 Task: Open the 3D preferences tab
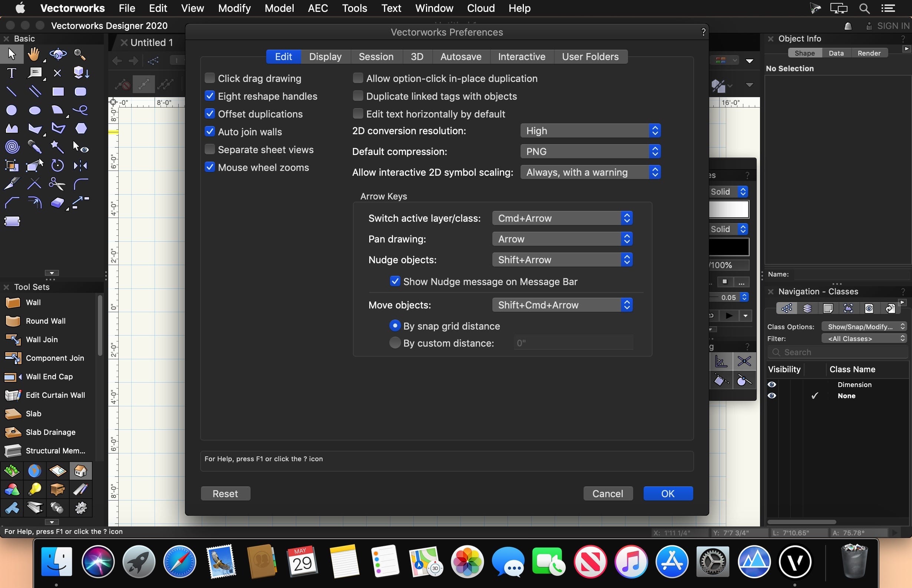[x=417, y=57]
